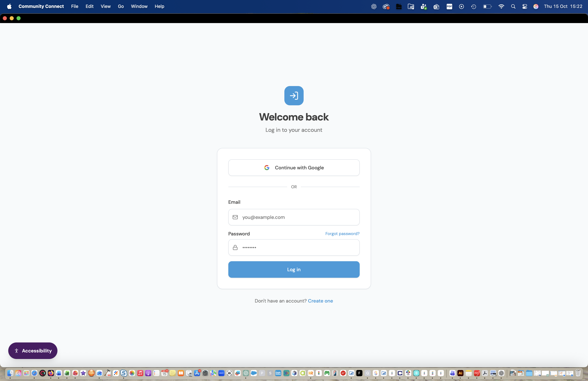The height and width of the screenshot is (381, 588).
Task: Open Spotlight search in menu bar
Action: coord(513,7)
